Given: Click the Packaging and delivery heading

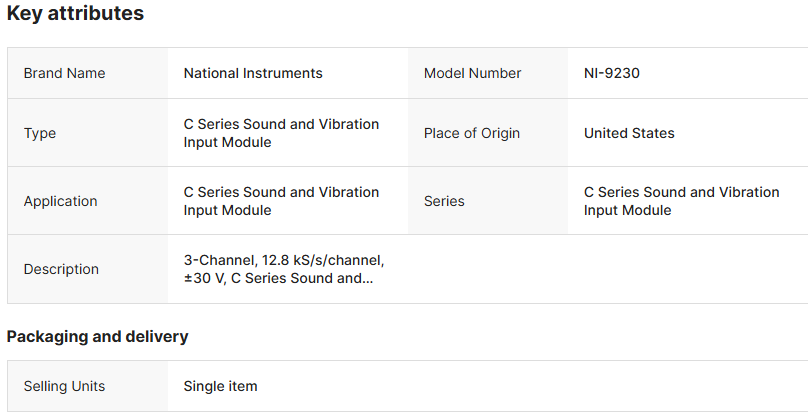Looking at the screenshot, I should (x=97, y=336).
